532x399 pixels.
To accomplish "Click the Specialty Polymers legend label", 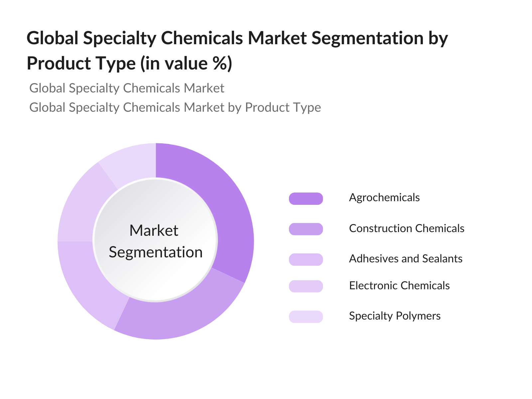I will pos(395,316).
